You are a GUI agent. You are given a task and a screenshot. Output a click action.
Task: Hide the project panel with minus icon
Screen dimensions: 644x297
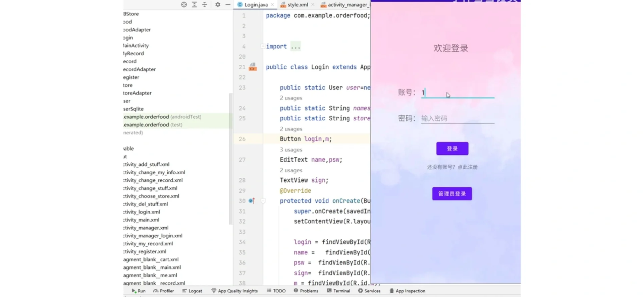[228, 5]
